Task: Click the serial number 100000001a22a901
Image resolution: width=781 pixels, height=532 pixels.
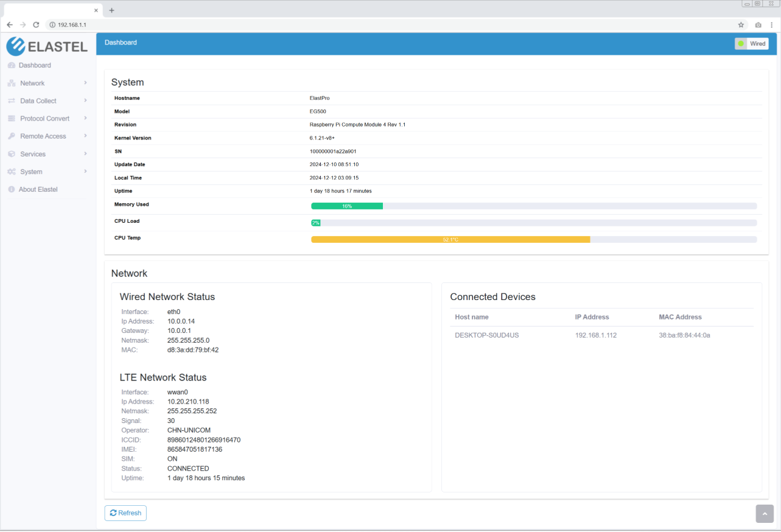Action: pos(333,152)
